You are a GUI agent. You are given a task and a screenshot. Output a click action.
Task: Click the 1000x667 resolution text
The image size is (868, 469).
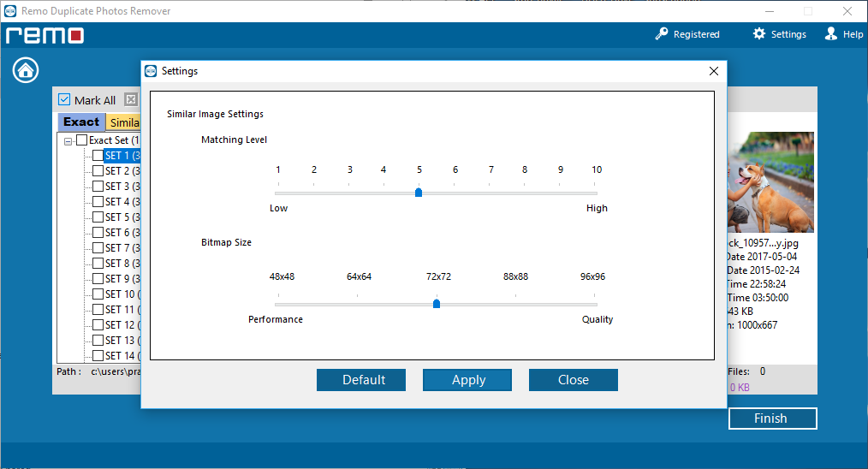[x=758, y=325]
